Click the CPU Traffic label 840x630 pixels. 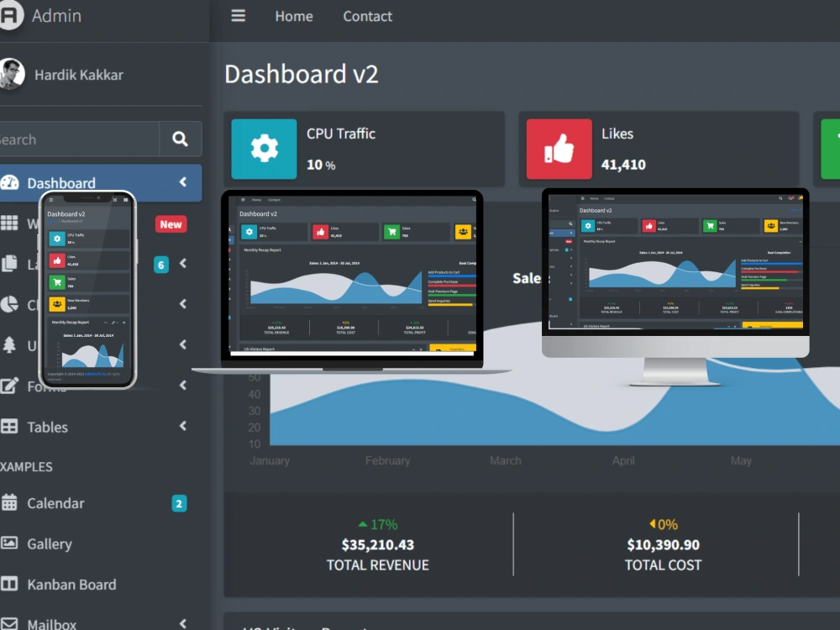341,134
